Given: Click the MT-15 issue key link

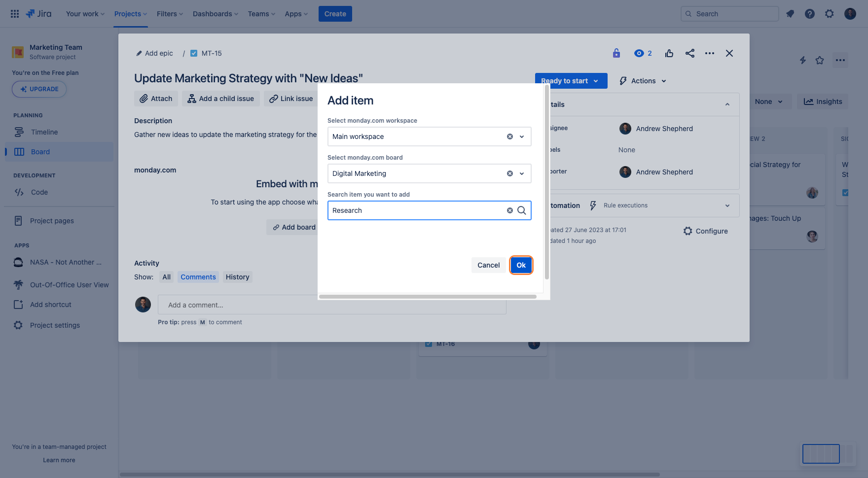Looking at the screenshot, I should 212,53.
